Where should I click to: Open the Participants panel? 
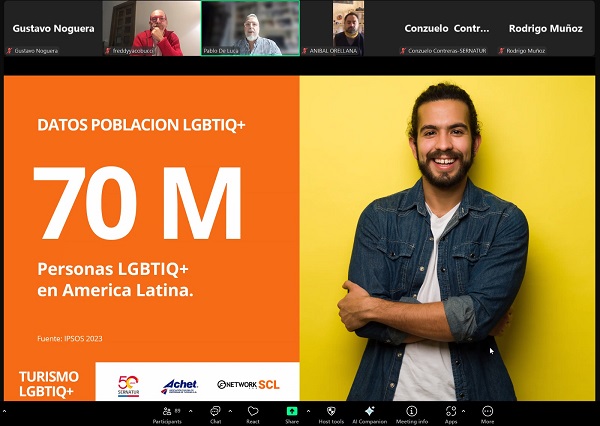coord(167,412)
